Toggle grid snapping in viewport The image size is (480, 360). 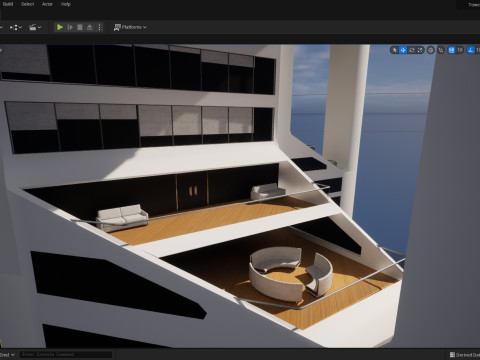pos(451,50)
